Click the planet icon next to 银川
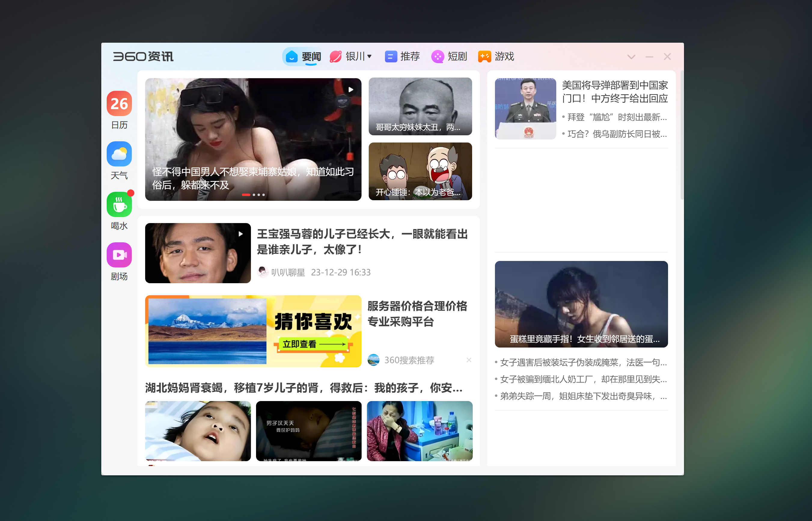Screen dimensions: 812x521 click(x=335, y=57)
